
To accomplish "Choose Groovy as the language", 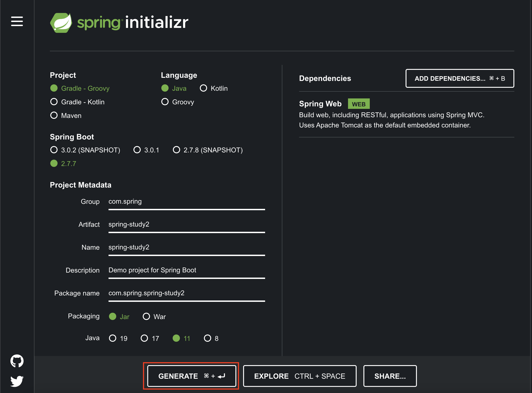I will coord(165,102).
